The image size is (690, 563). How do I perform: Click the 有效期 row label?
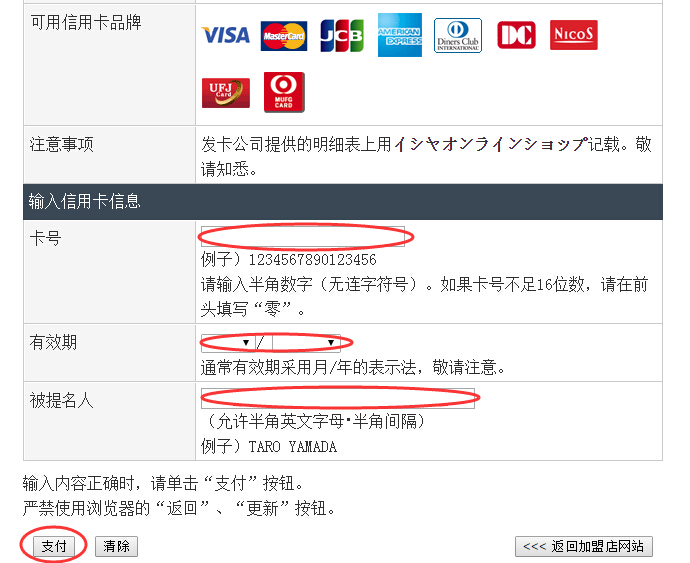(53, 343)
